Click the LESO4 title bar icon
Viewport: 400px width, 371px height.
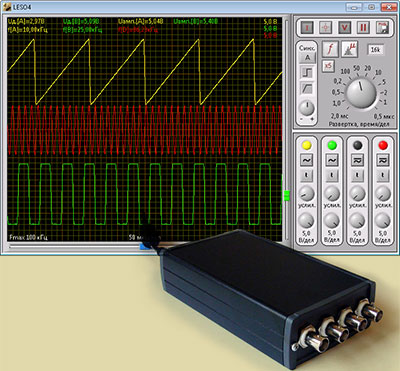pos(6,7)
